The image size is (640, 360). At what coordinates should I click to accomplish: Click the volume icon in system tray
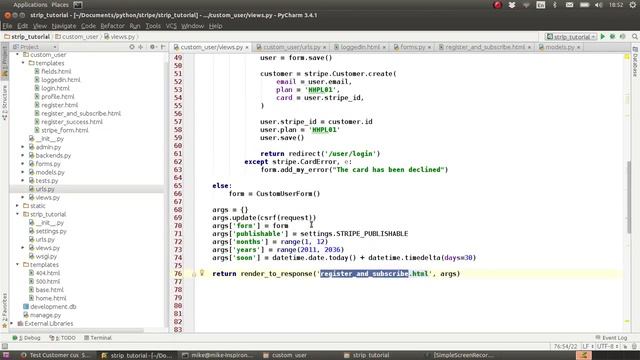point(598,5)
